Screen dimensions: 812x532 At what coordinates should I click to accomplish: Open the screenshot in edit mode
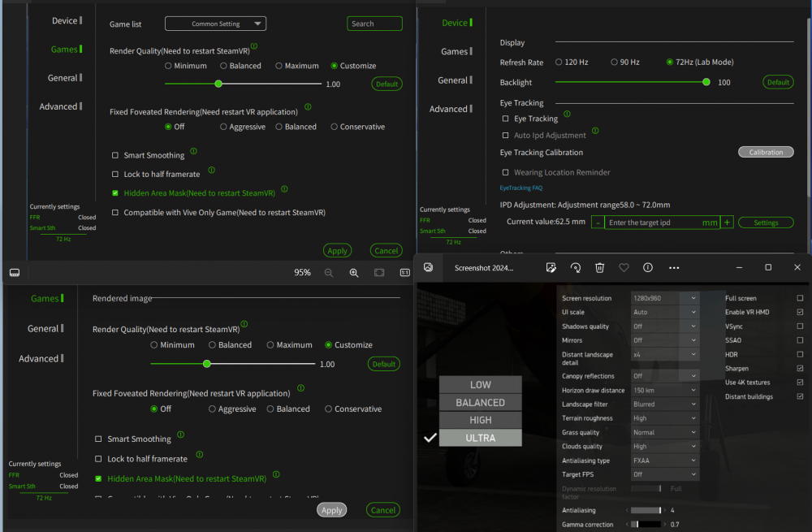551,267
